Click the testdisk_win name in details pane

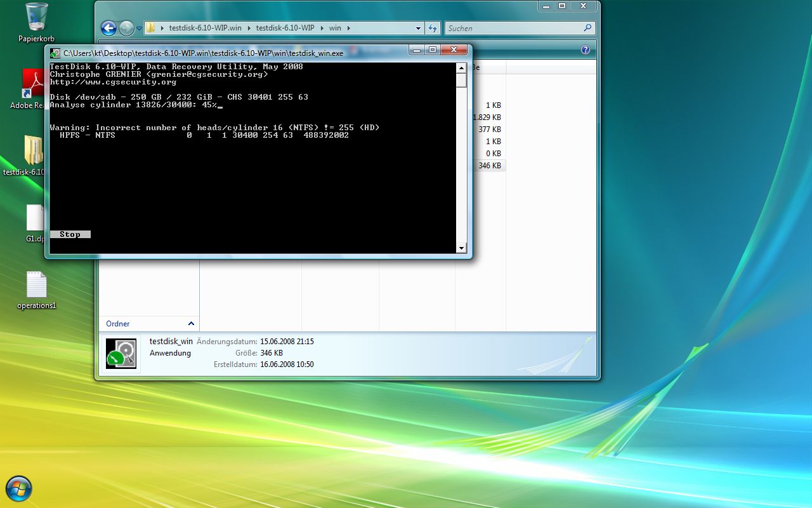click(171, 342)
